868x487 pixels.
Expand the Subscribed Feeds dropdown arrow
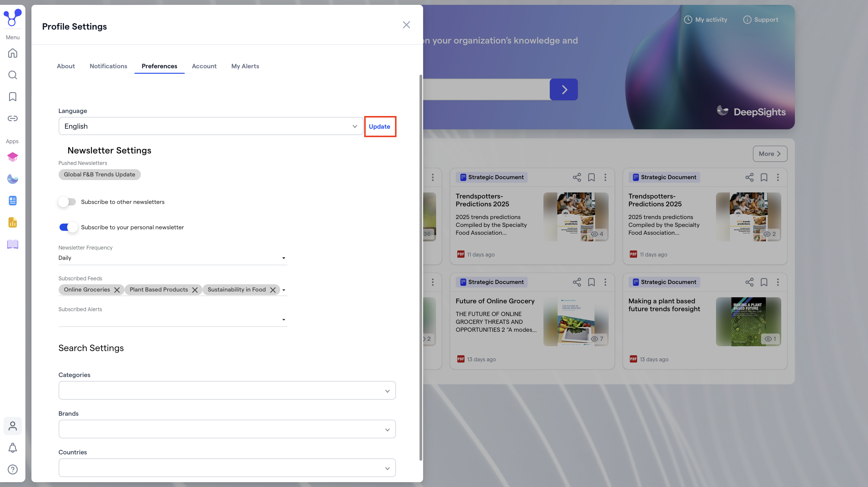click(x=284, y=290)
